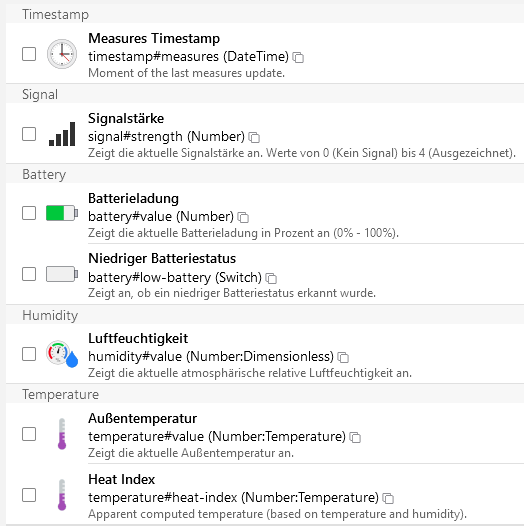Click the signal bars icon

[62, 134]
